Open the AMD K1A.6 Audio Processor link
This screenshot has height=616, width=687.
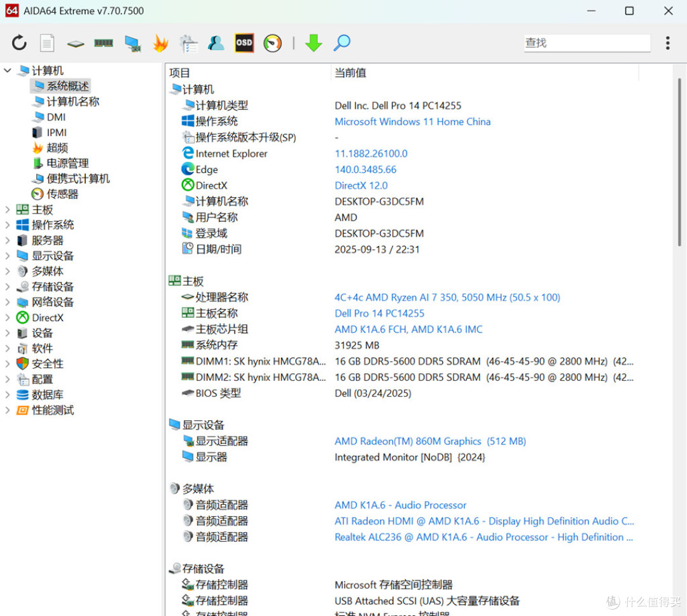click(x=401, y=505)
